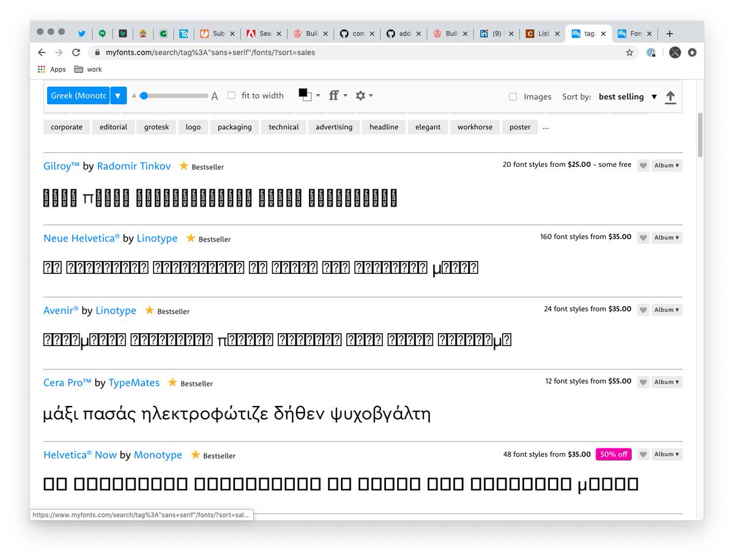Go forward in browser history
Image resolution: width=734 pixels, height=560 pixels.
coord(59,53)
